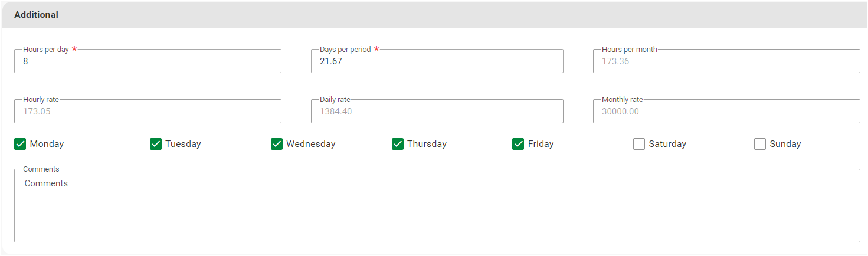
Task: Click the Sunday label text
Action: point(785,144)
